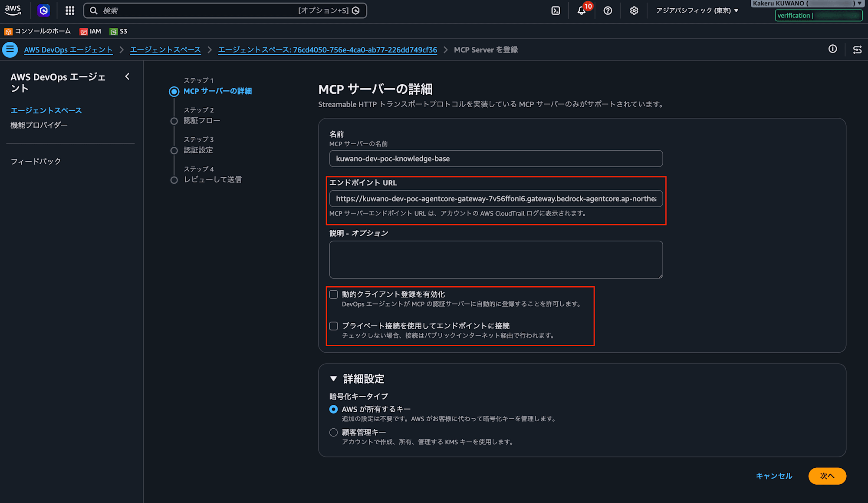Select the 顧客管理キー radio button
The height and width of the screenshot is (503, 868).
pyautogui.click(x=333, y=432)
